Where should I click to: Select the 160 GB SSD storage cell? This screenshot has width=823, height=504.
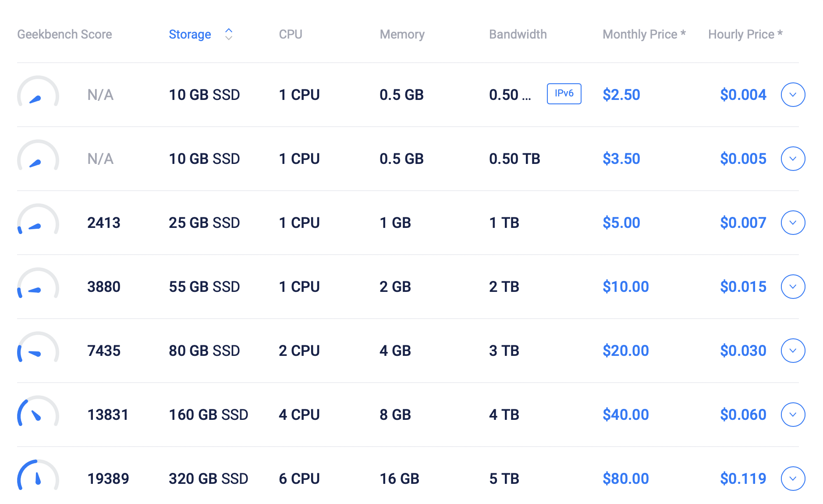208,415
